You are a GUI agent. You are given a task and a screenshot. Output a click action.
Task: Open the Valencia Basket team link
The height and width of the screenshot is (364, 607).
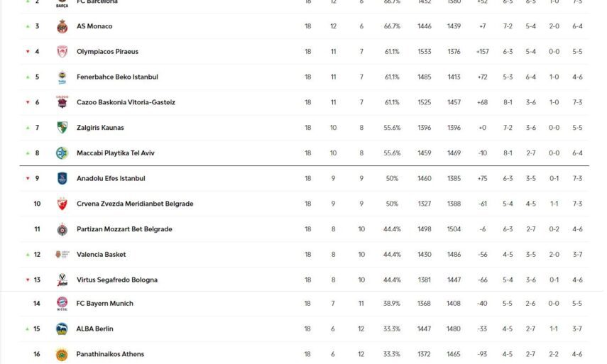101,255
